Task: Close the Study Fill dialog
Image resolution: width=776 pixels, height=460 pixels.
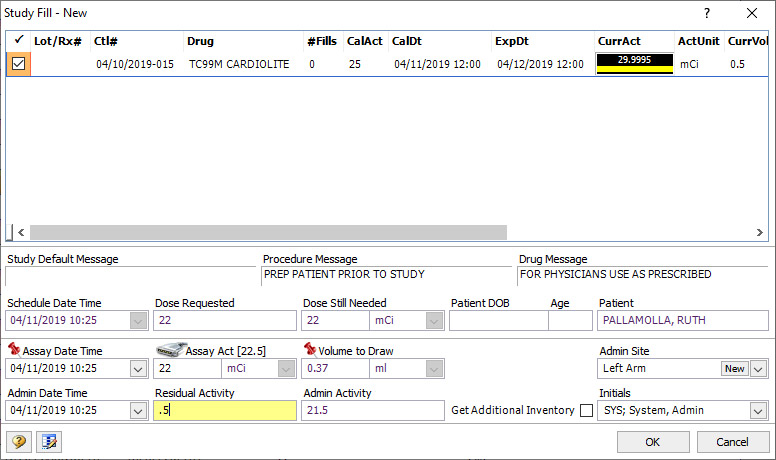Action: [752, 13]
